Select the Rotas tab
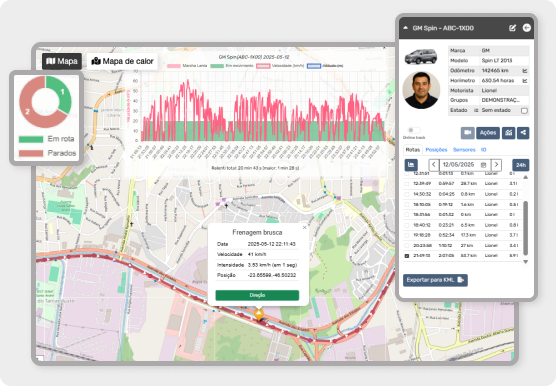This screenshot has width=556, height=386. click(x=413, y=150)
